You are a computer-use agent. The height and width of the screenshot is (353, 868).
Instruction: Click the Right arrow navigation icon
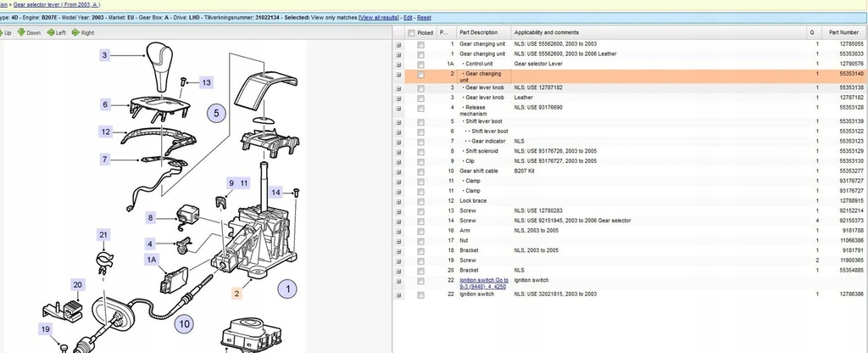[75, 33]
